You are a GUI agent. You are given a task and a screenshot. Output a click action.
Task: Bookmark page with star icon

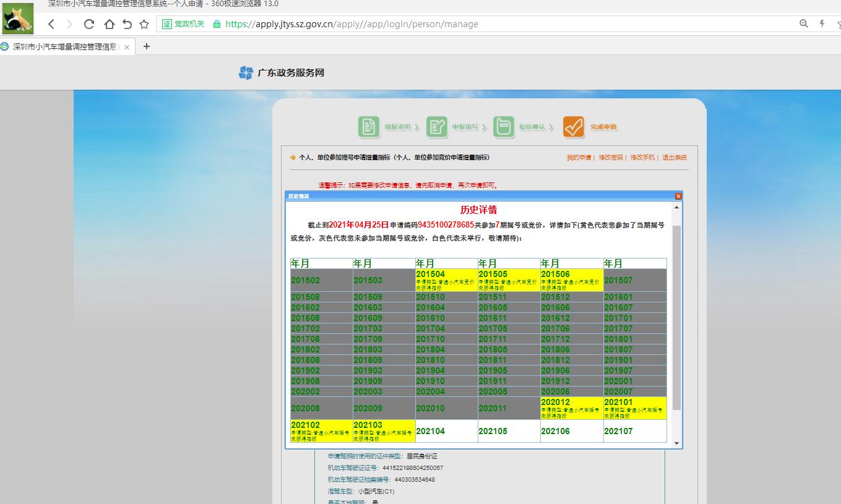click(x=144, y=24)
